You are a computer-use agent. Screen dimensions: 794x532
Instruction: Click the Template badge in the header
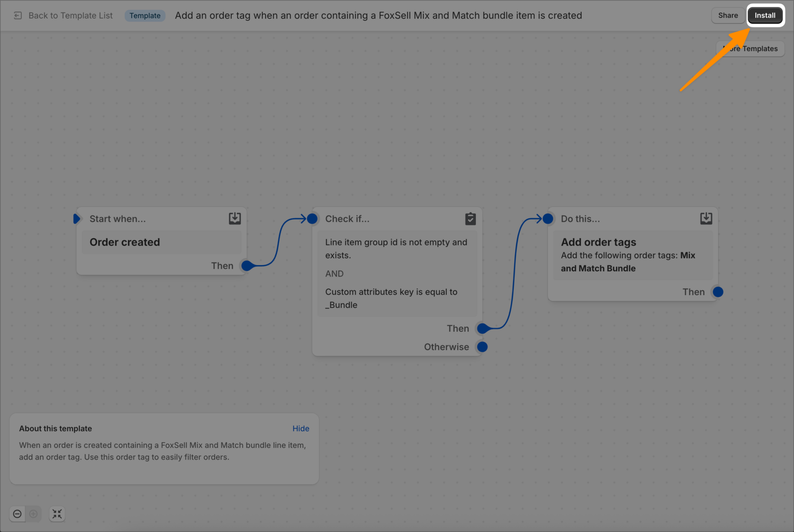[x=145, y=15]
